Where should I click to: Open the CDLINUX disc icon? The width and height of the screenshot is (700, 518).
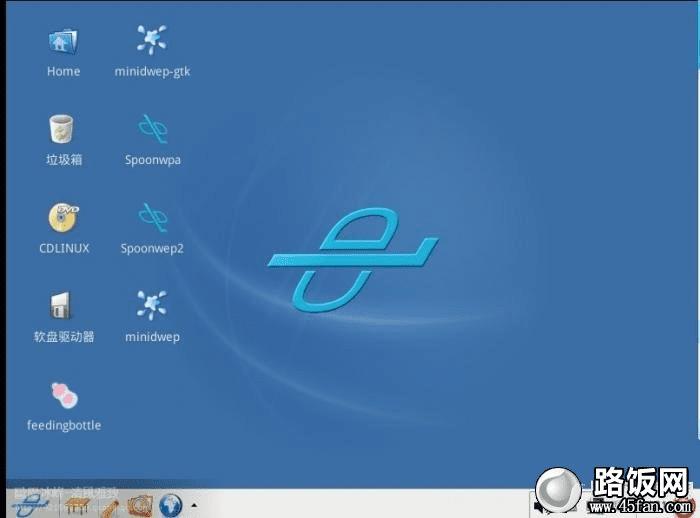[x=63, y=217]
